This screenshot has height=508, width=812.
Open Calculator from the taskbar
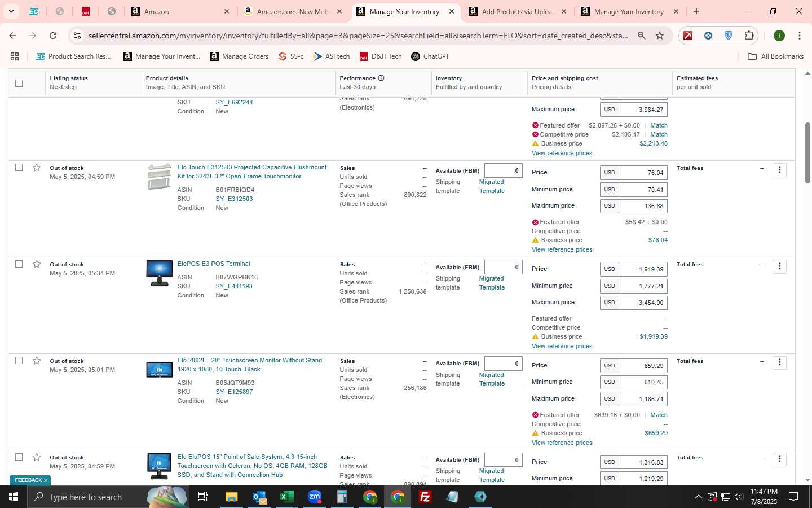[342, 497]
